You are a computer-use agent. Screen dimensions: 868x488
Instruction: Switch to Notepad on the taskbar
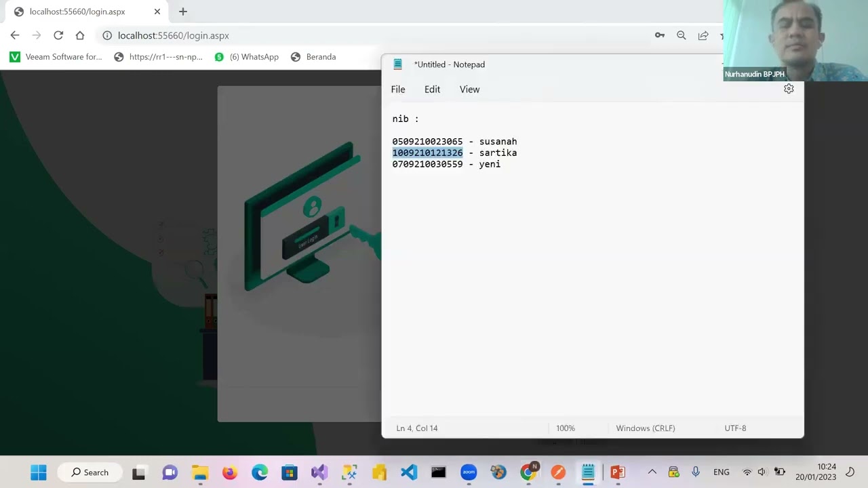[x=588, y=472]
